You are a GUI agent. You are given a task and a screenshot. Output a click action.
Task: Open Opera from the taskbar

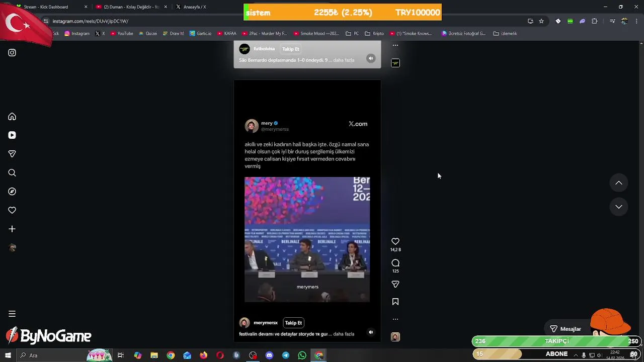click(x=220, y=355)
